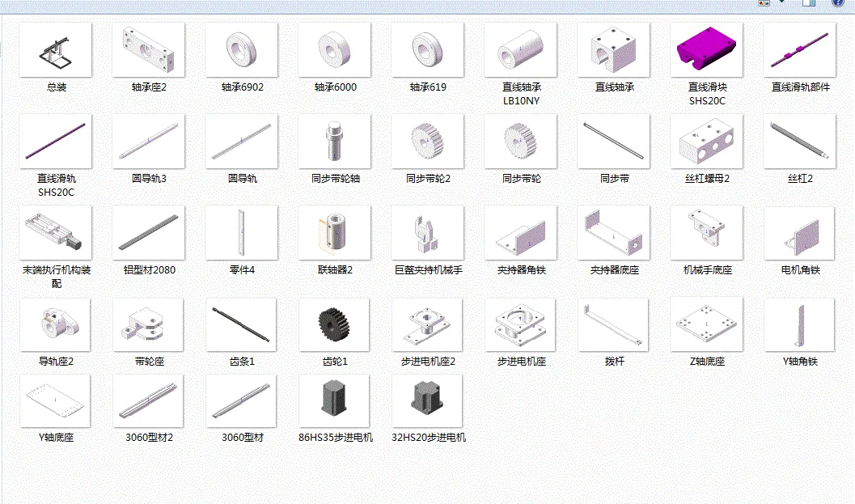
Task: Click the 同步带 belt part icon
Action: (614, 142)
